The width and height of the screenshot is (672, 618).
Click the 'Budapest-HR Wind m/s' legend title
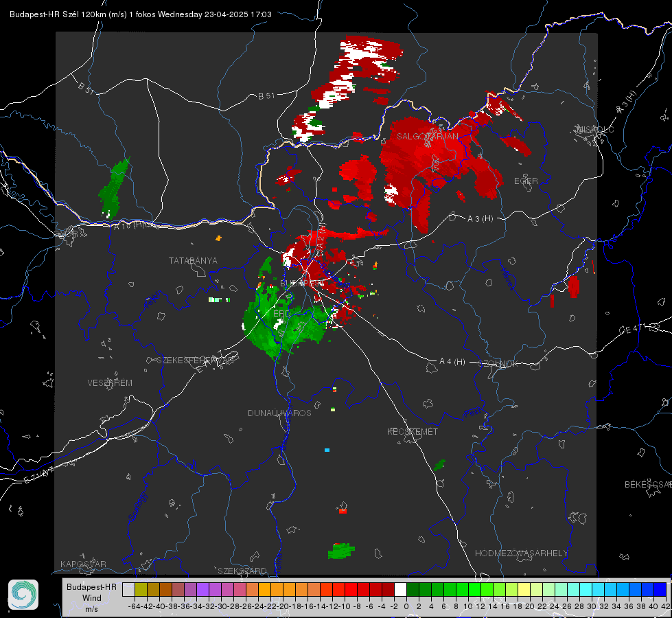click(x=92, y=598)
